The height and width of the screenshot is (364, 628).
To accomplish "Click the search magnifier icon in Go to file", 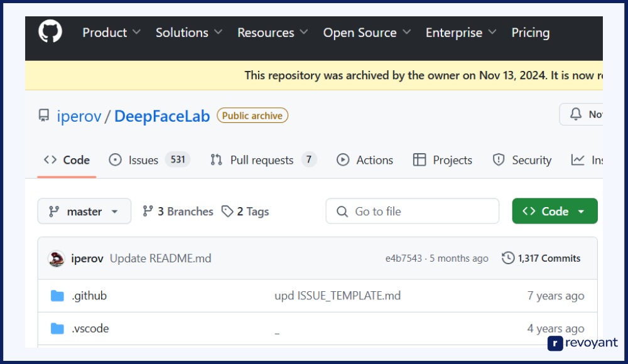I will pos(342,211).
